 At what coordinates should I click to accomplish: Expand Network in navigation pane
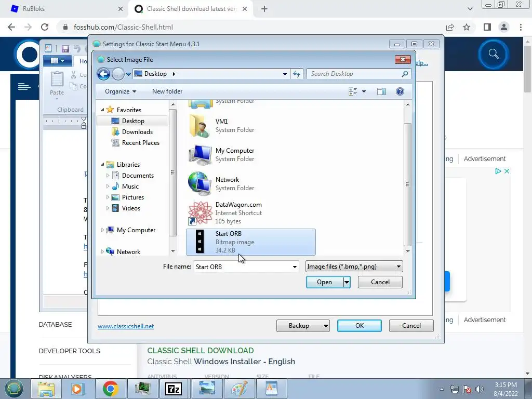[102, 252]
